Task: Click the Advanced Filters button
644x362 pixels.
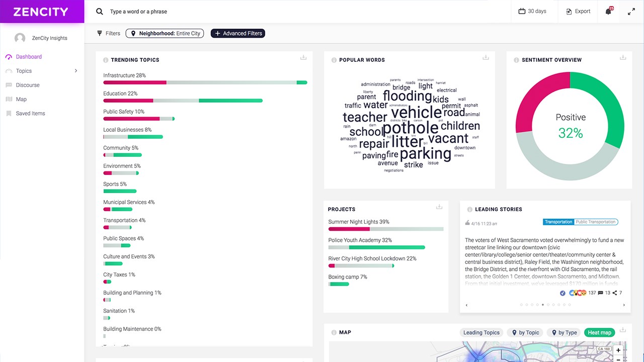Action: coord(237,34)
